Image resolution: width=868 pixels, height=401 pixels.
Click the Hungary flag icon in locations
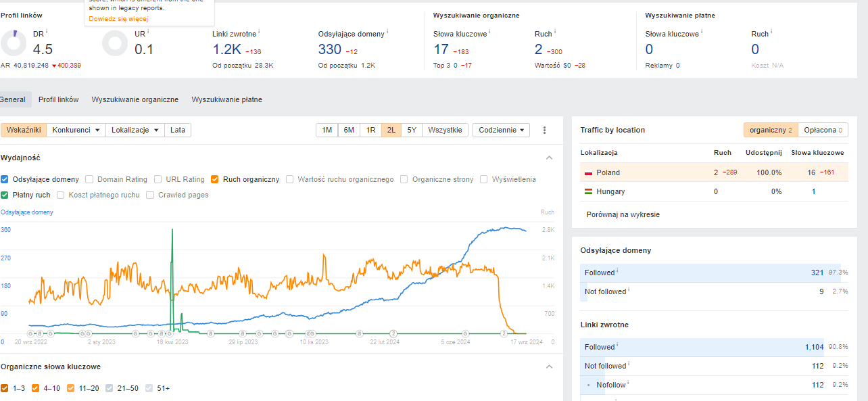(588, 192)
